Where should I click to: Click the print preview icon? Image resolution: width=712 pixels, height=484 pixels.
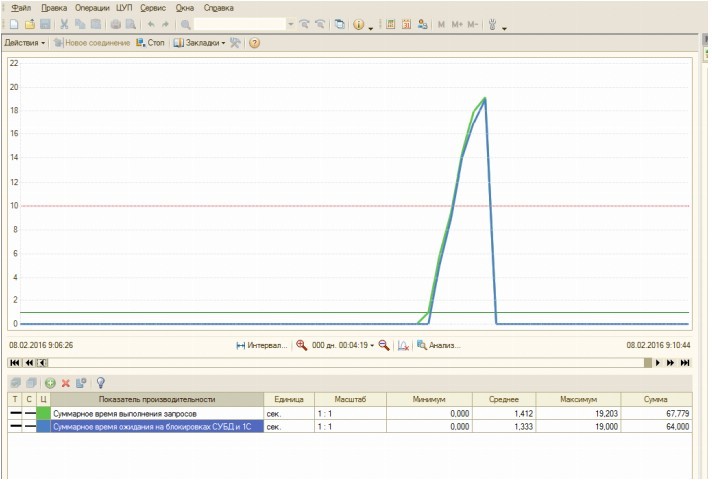[131, 25]
